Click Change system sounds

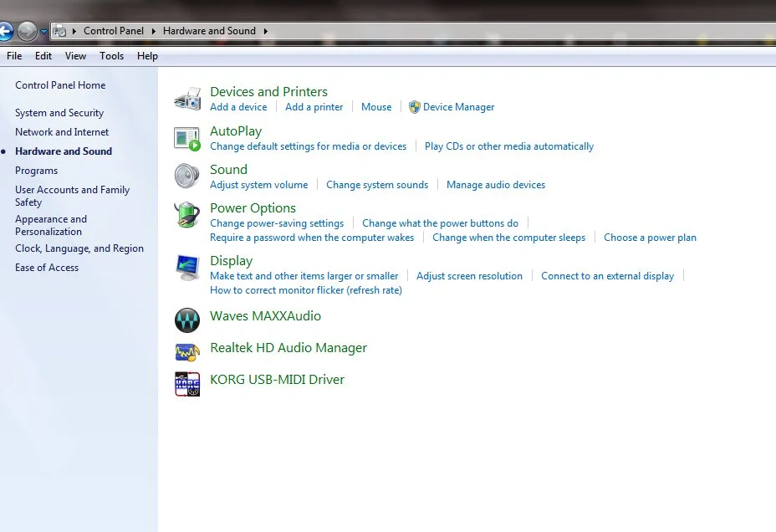[377, 185]
